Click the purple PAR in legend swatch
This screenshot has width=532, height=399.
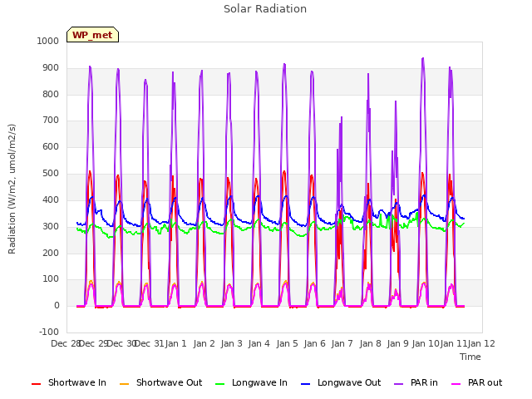pos(399,384)
